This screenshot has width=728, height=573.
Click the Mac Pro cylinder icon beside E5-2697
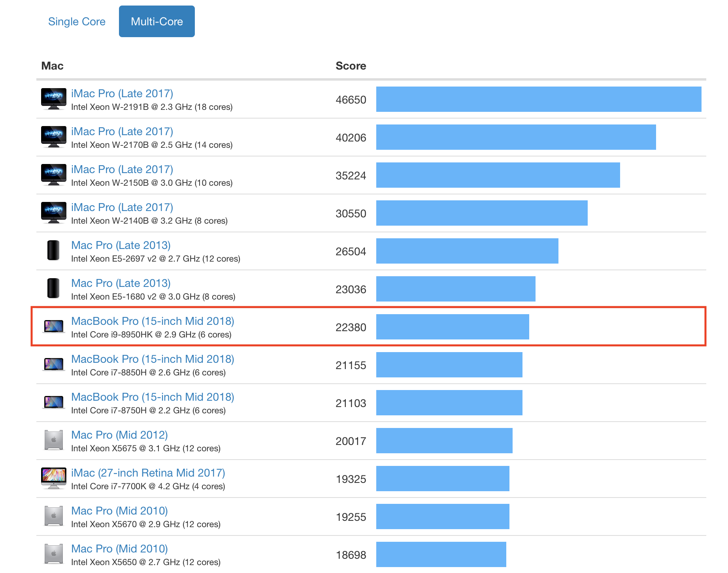pyautogui.click(x=53, y=251)
